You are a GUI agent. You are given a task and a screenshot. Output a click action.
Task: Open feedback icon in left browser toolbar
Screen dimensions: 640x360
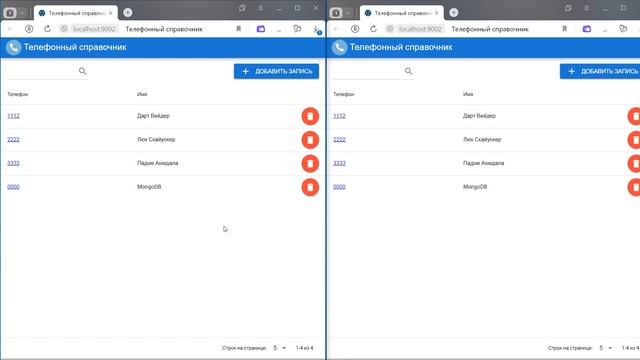[297, 29]
